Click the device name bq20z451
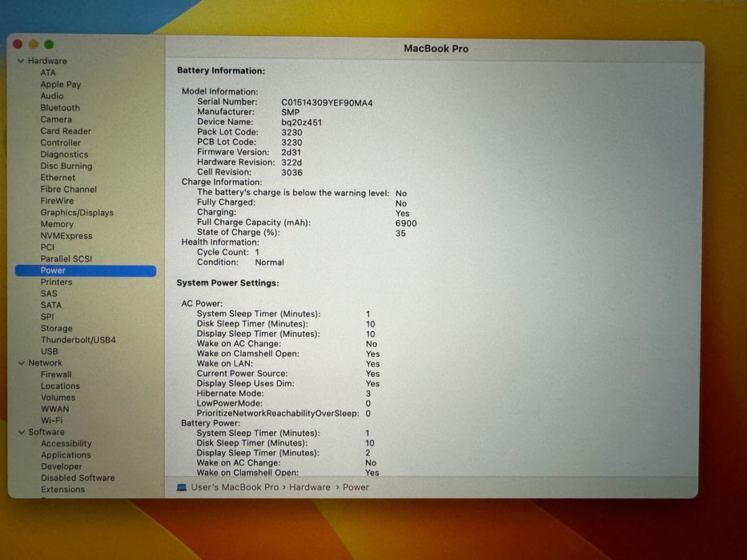 click(x=302, y=122)
